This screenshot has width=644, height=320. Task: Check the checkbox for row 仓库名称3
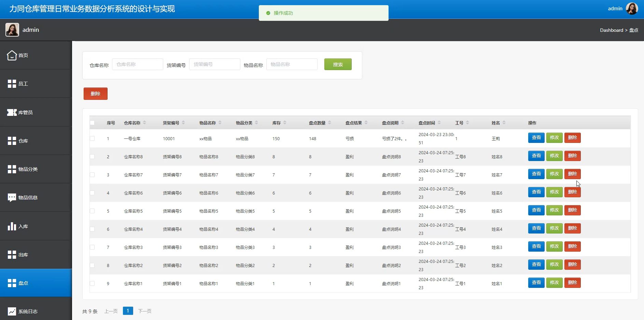point(92,247)
